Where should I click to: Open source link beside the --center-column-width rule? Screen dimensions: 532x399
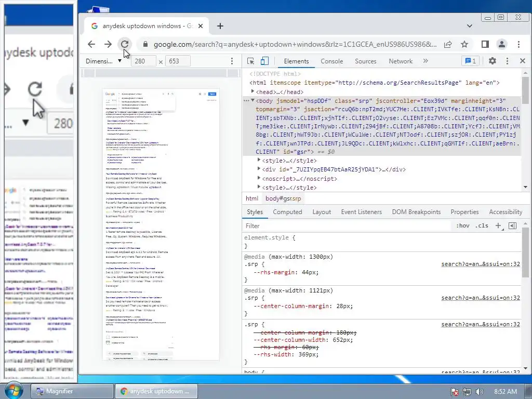[481, 324]
